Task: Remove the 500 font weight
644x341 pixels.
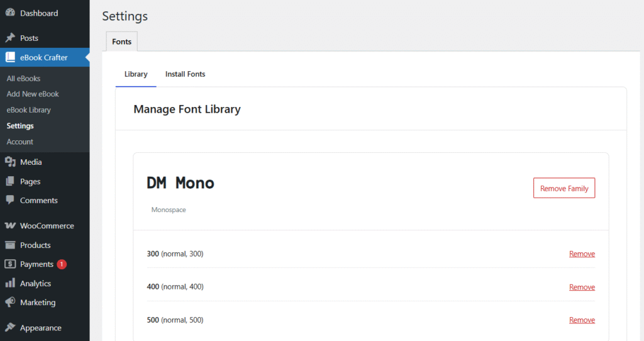Action: 582,320
